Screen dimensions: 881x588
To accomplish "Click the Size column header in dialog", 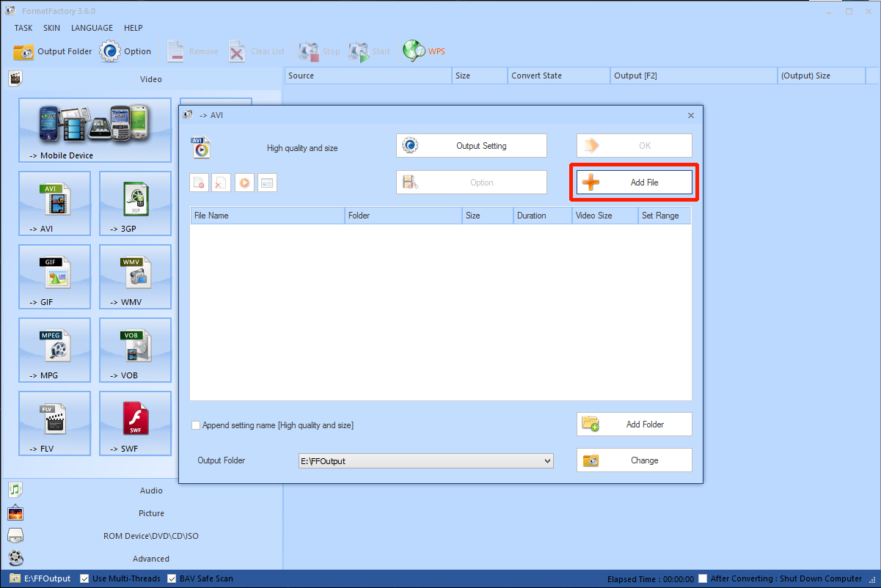I will [x=488, y=216].
